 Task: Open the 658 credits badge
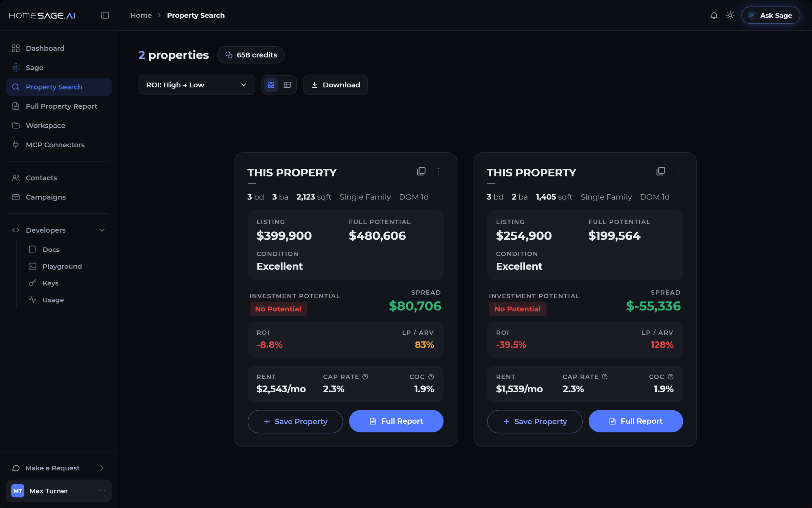pos(251,55)
